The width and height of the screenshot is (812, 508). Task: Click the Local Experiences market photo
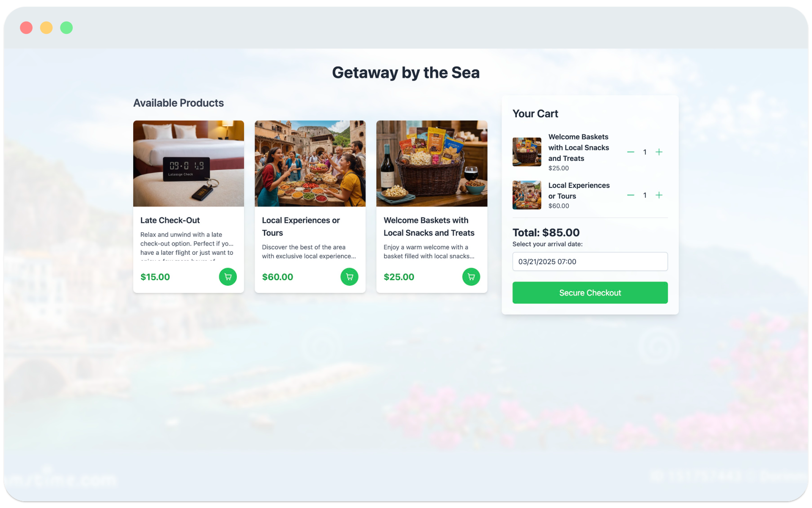(310, 163)
